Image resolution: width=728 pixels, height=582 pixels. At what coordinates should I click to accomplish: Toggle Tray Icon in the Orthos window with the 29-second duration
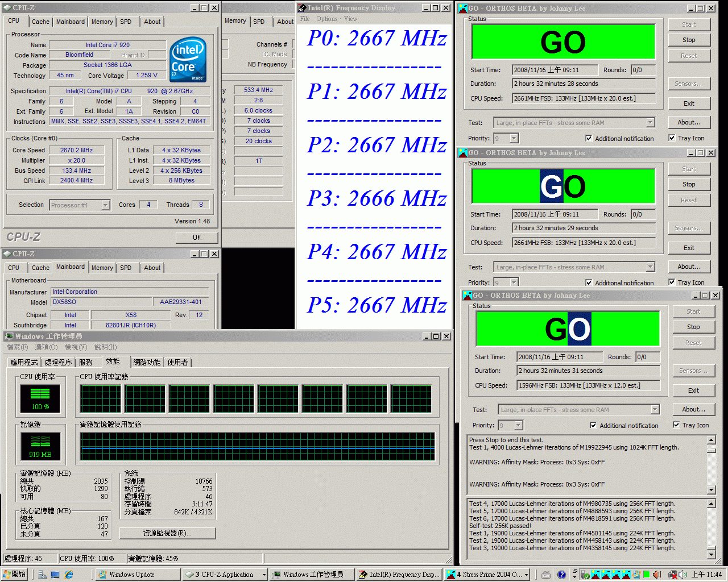672,282
